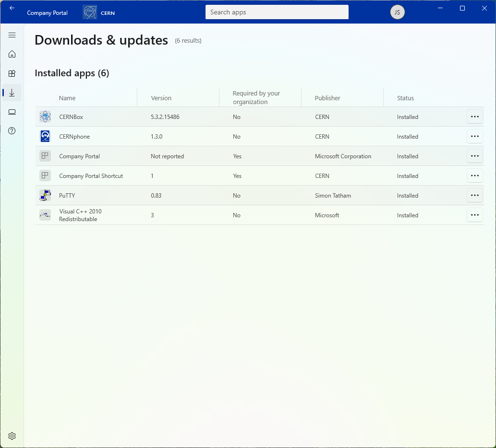496x448 pixels.
Task: Open Devices laptop icon in sidebar
Action: (x=12, y=112)
